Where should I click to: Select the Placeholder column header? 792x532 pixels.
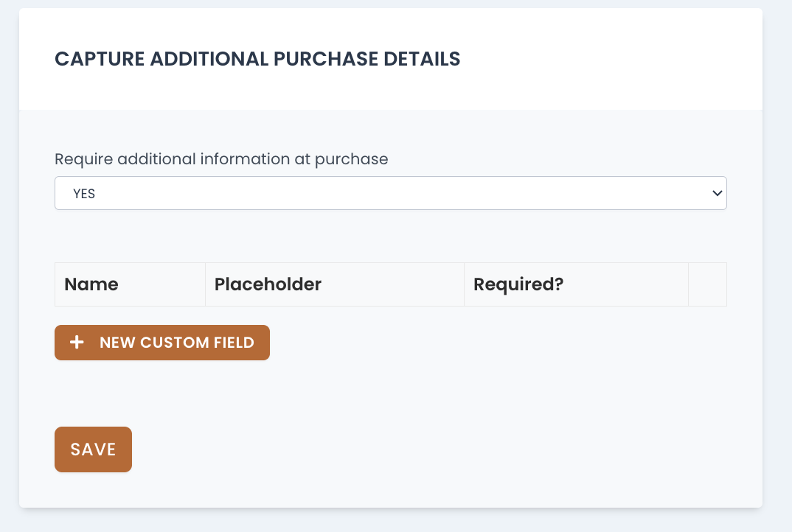(268, 284)
